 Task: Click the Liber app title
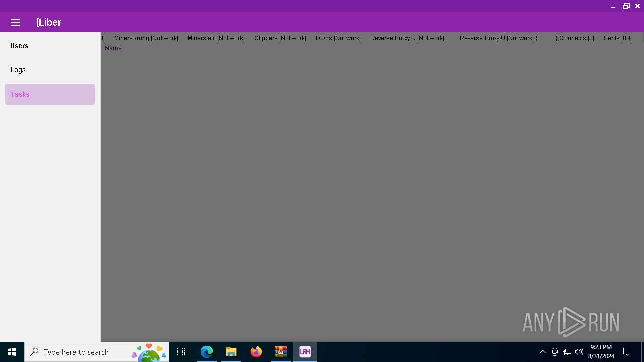pyautogui.click(x=49, y=22)
